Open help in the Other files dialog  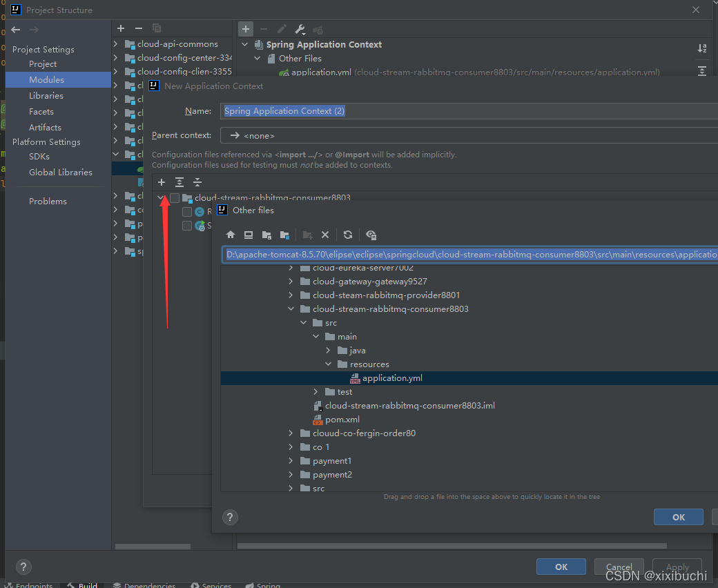(230, 517)
